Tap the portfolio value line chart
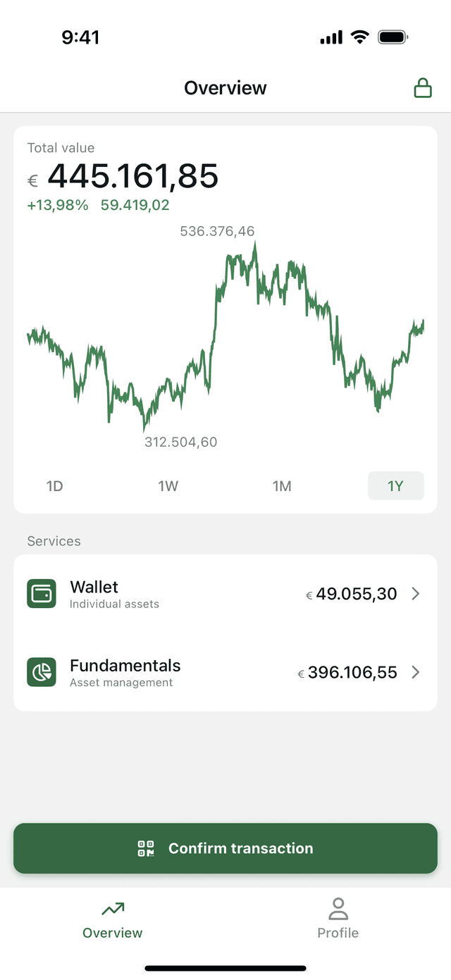This screenshot has height=980, width=451. coord(225,338)
